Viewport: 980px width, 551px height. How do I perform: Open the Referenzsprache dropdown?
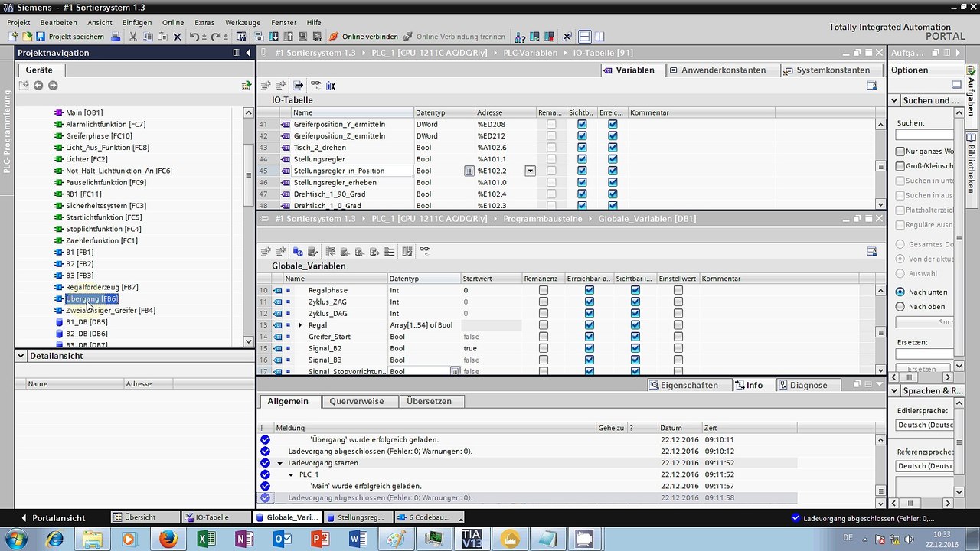point(925,466)
